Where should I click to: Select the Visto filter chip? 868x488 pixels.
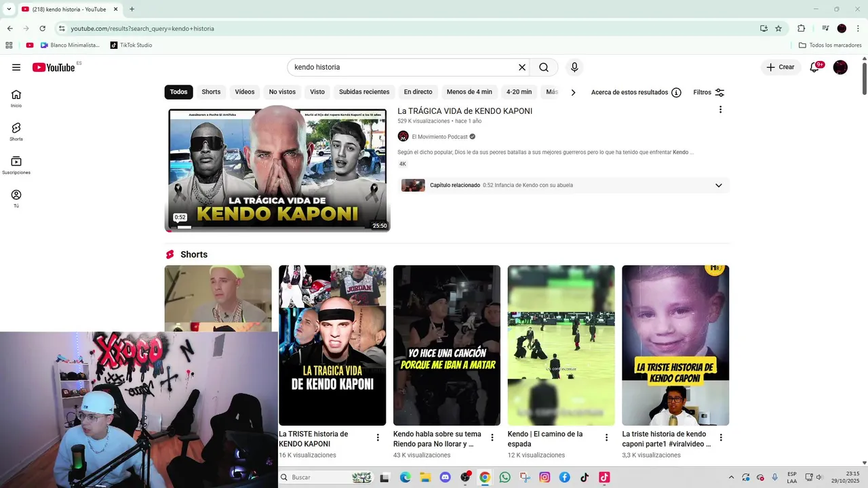pyautogui.click(x=317, y=92)
